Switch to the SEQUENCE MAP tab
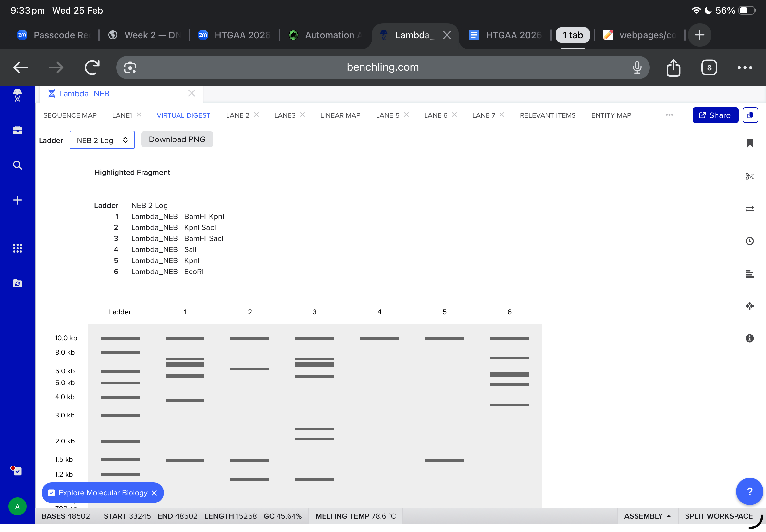766x532 pixels. (70, 115)
